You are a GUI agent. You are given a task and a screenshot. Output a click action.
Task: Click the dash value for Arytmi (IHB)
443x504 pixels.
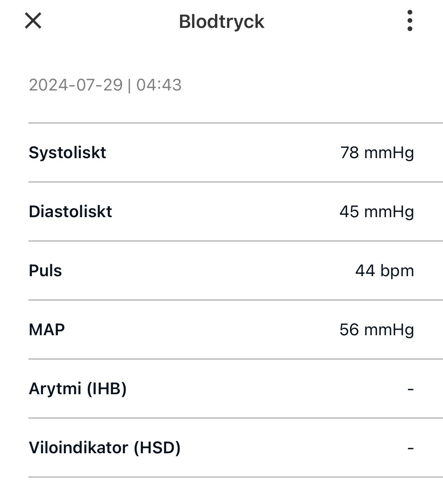411,389
